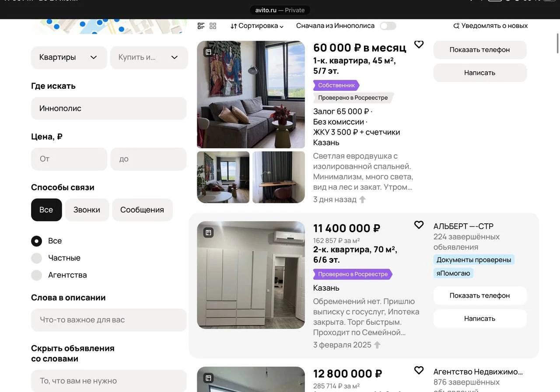Choose 'Звонки' contact method tab
This screenshot has height=392, width=560.
click(x=87, y=210)
